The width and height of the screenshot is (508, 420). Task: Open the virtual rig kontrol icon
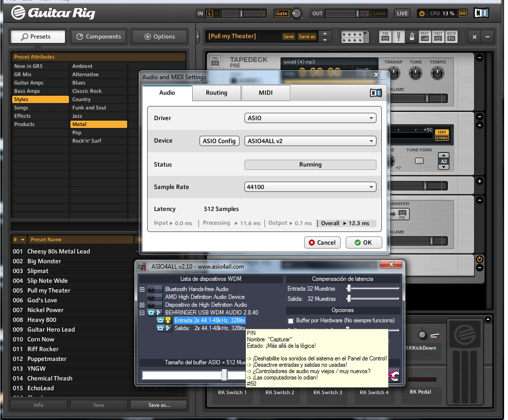click(353, 37)
